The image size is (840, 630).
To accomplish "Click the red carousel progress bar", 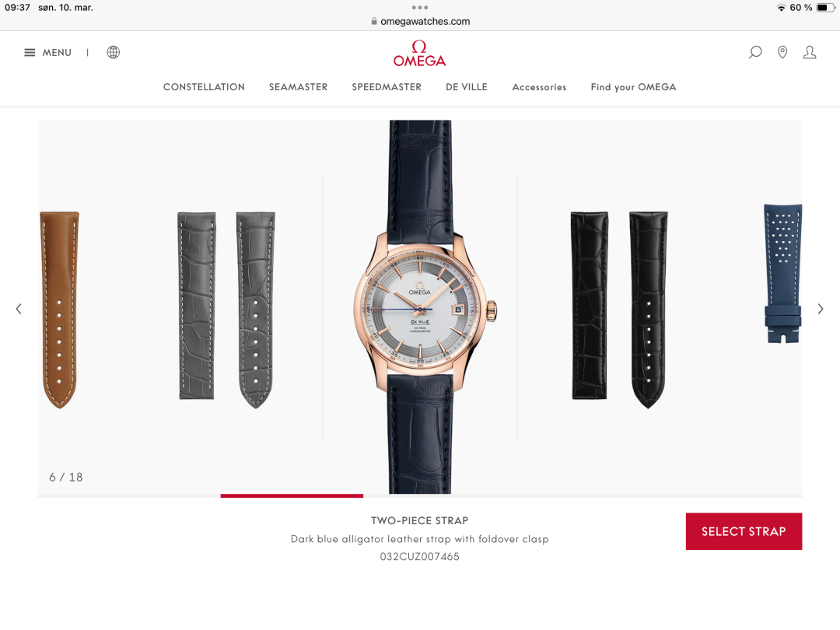I will point(292,495).
